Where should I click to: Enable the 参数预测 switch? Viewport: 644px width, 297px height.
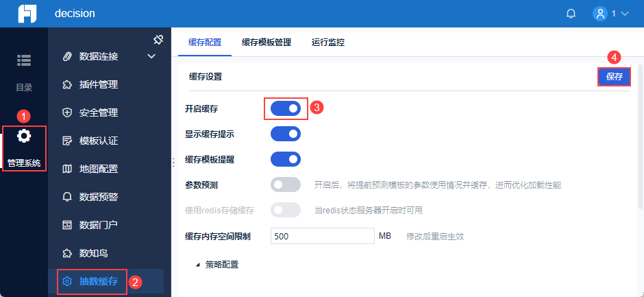pyautogui.click(x=286, y=185)
